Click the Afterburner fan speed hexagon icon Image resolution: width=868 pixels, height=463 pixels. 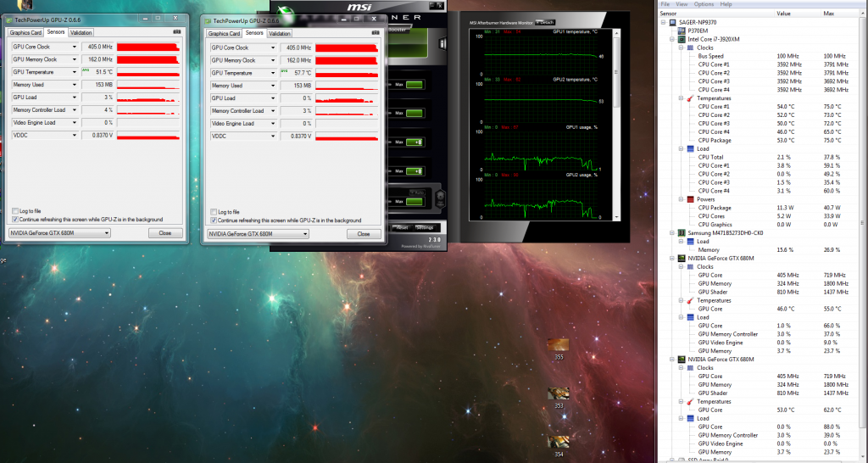pos(441,198)
